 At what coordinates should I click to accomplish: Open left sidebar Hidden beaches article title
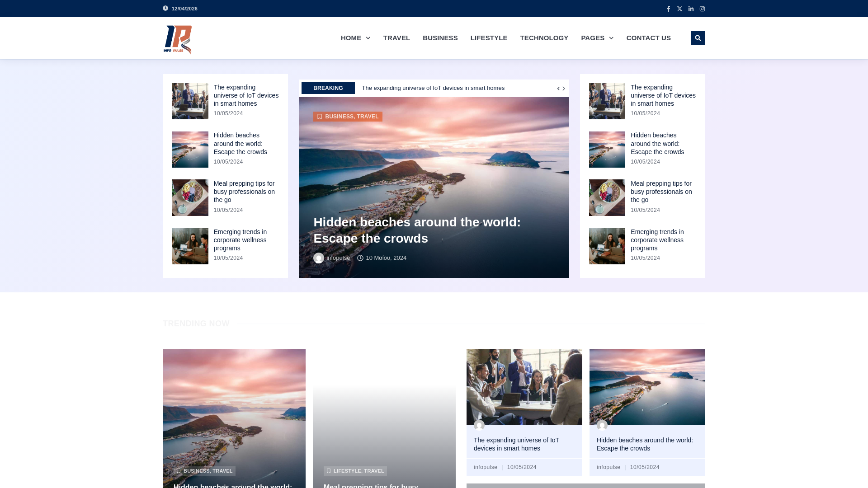(x=241, y=144)
